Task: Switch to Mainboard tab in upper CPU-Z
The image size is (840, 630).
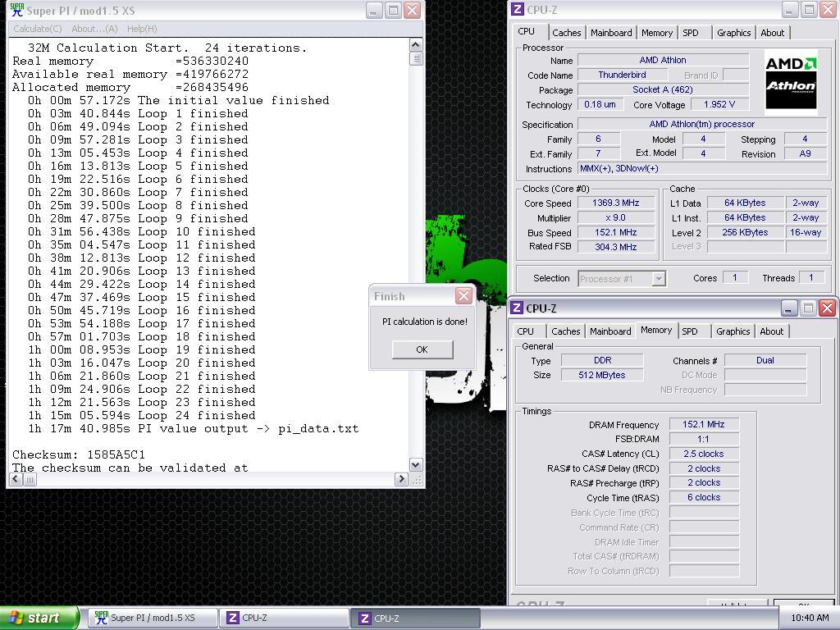Action: [x=611, y=33]
